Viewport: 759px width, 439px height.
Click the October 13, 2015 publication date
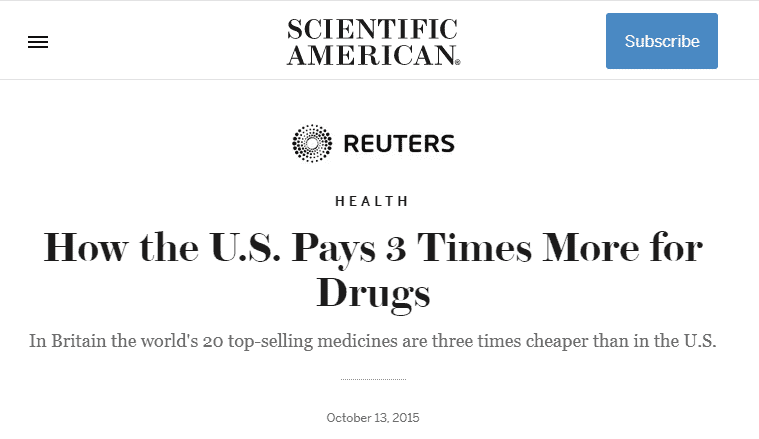(x=373, y=418)
